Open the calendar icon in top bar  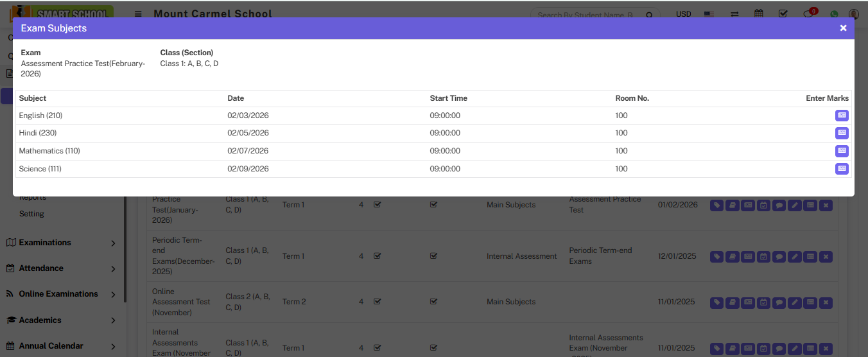pyautogui.click(x=759, y=14)
